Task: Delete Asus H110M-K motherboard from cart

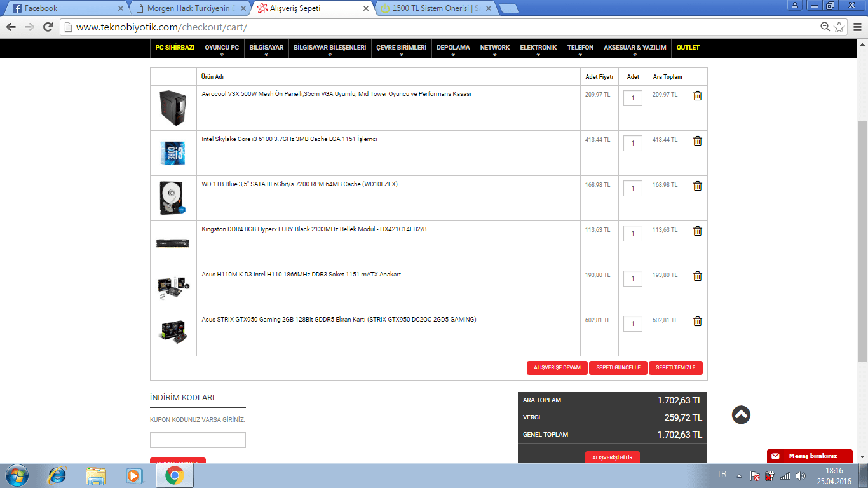Action: [x=697, y=276]
